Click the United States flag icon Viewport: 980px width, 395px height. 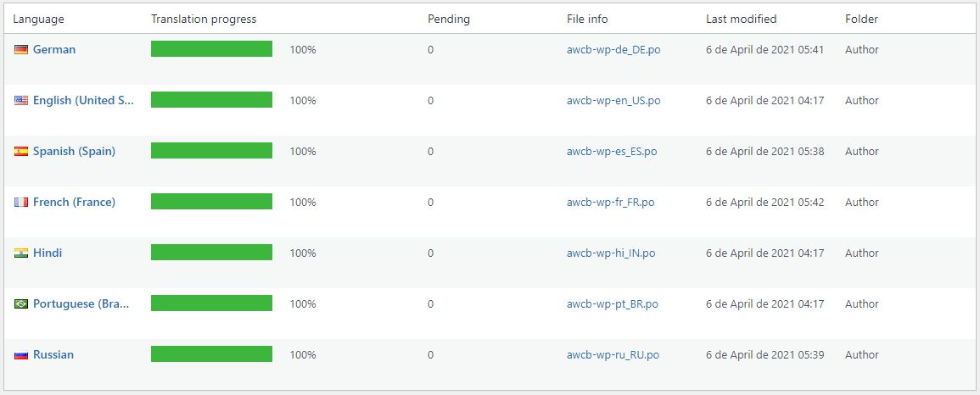(21, 101)
